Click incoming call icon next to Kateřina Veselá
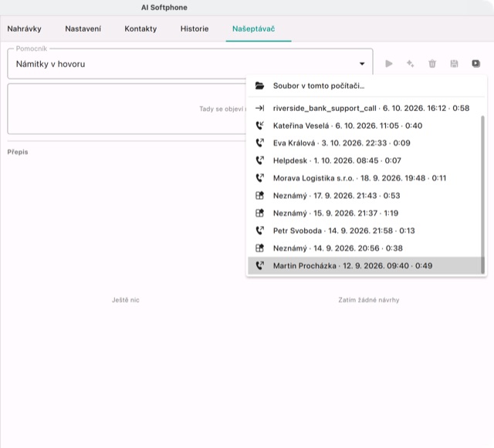This screenshot has width=494, height=448. point(259,126)
